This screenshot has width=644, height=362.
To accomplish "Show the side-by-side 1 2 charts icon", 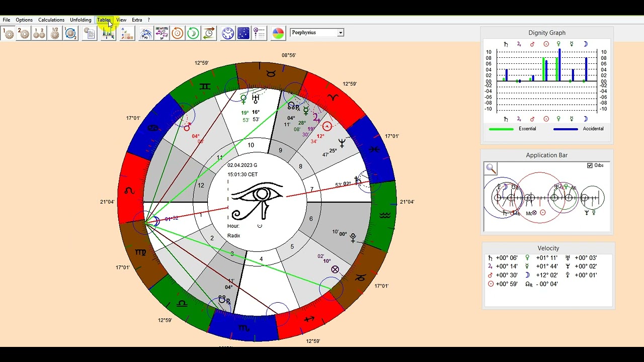I will (x=39, y=34).
